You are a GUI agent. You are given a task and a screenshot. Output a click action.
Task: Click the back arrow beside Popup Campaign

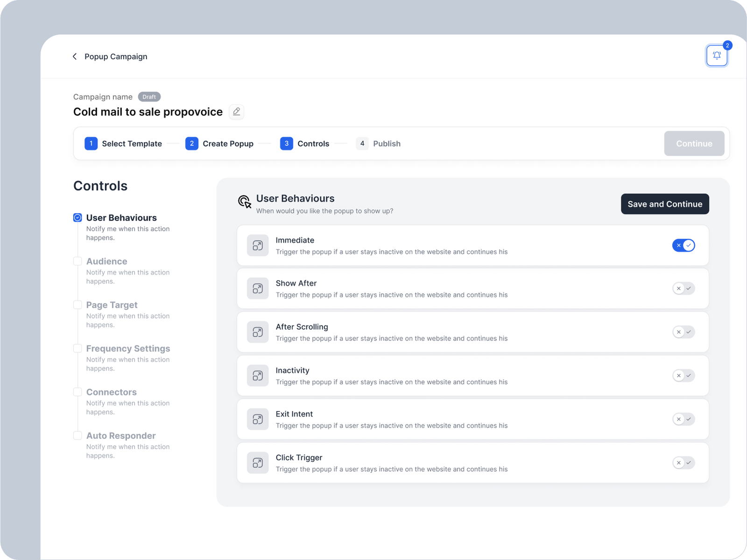(x=75, y=57)
